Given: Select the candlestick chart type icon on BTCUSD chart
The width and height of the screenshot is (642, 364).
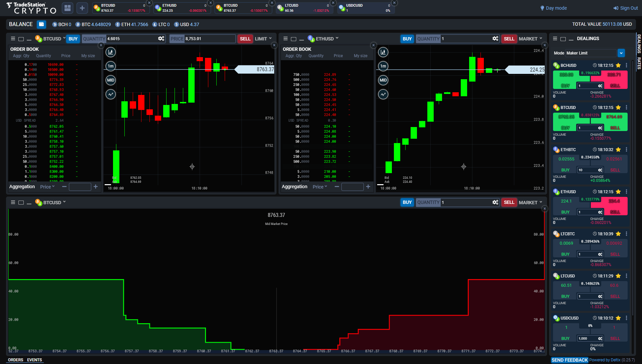Looking at the screenshot, I should (x=110, y=52).
